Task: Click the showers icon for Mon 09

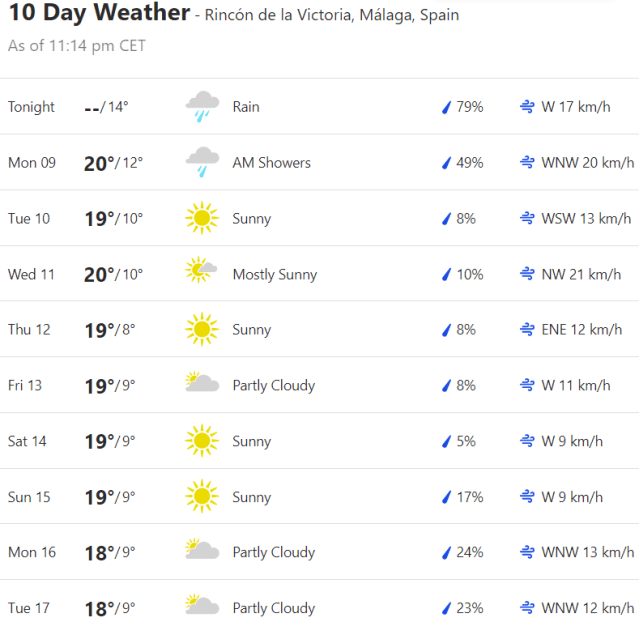Action: click(202, 162)
